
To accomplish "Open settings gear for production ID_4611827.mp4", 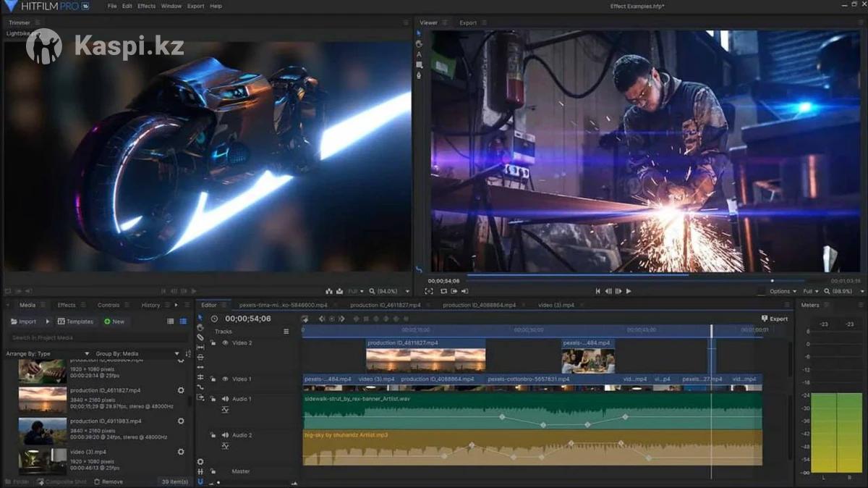I will click(181, 390).
